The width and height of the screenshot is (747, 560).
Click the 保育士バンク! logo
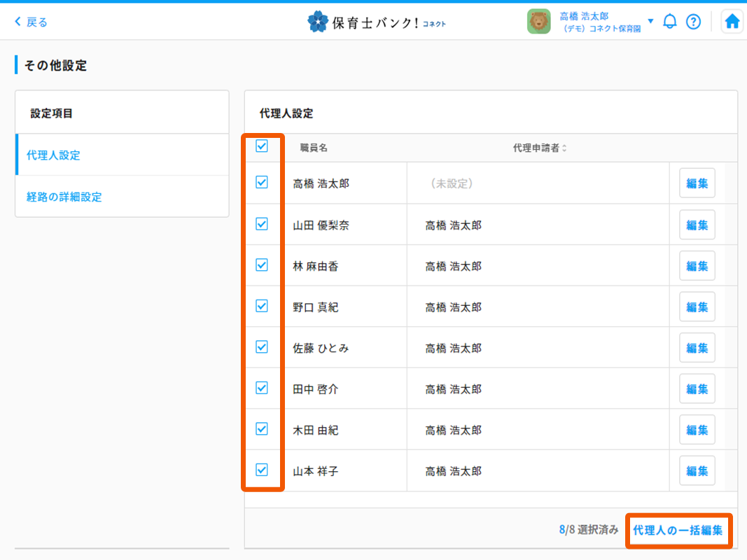point(377,22)
